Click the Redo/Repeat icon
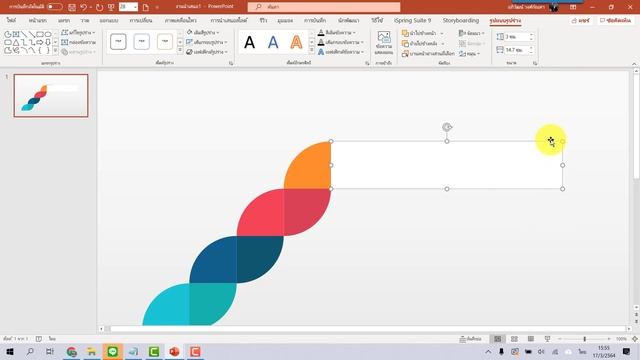The image size is (640, 360). pos(99,7)
